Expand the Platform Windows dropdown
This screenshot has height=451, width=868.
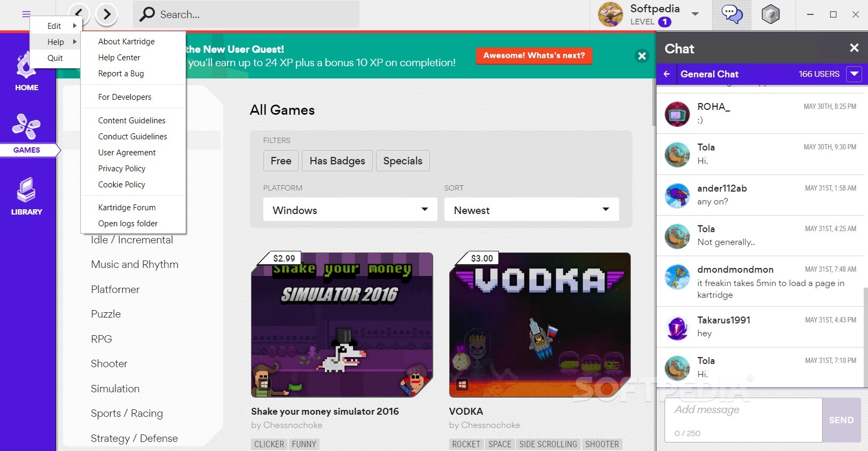coord(350,210)
